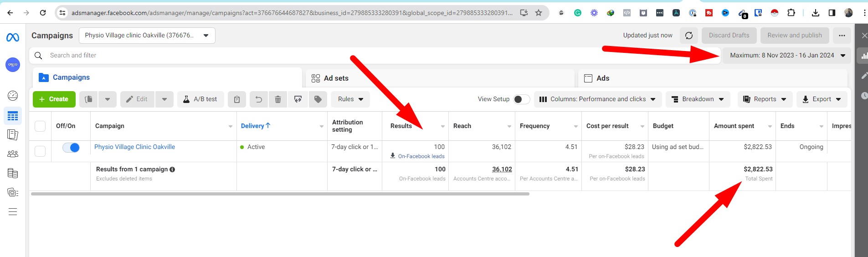Open the business account avatar switcher
This screenshot has width=868, height=257.
(x=13, y=65)
